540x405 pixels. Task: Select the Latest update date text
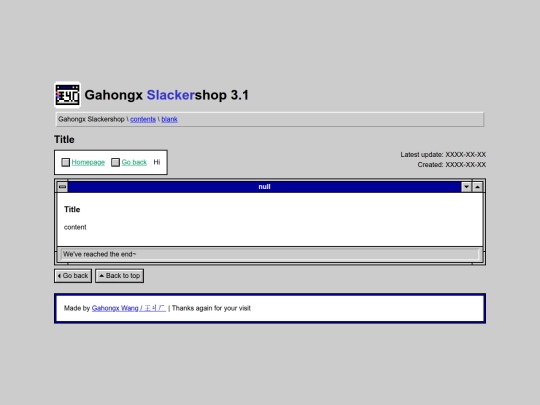443,154
